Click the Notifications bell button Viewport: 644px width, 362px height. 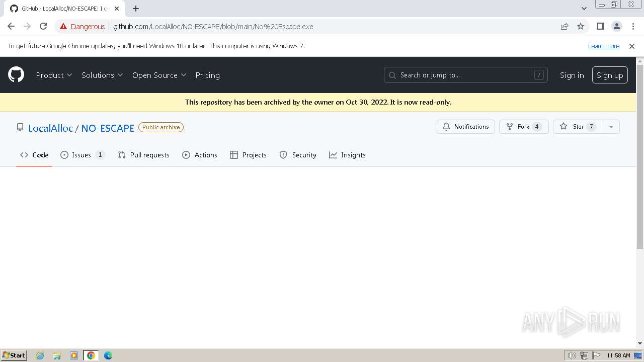pos(465,127)
